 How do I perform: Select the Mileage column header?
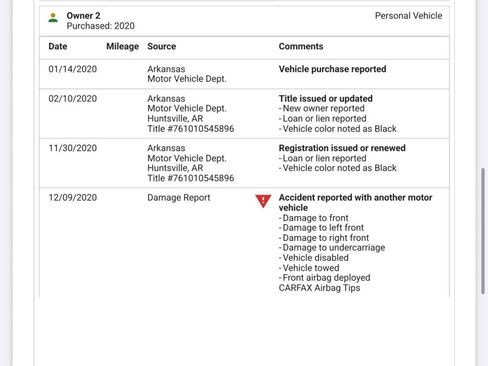point(122,46)
